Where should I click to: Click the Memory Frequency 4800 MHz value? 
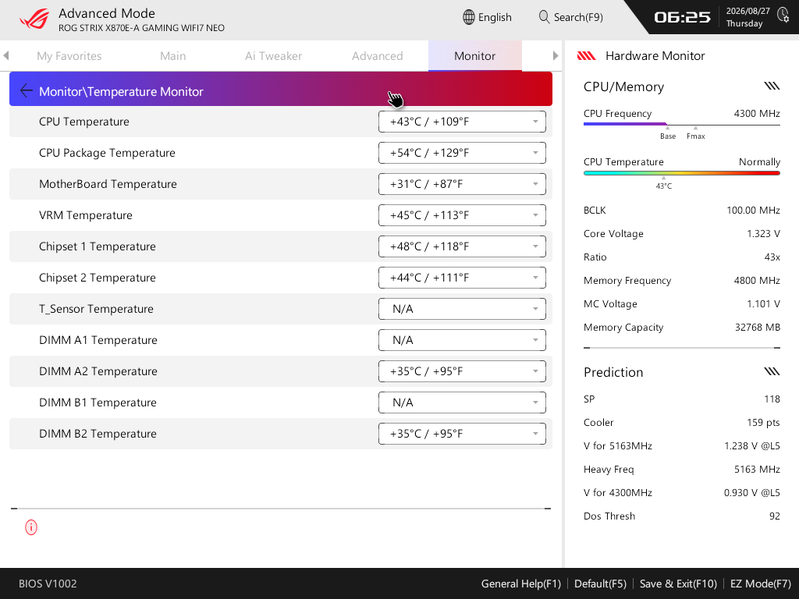click(757, 281)
